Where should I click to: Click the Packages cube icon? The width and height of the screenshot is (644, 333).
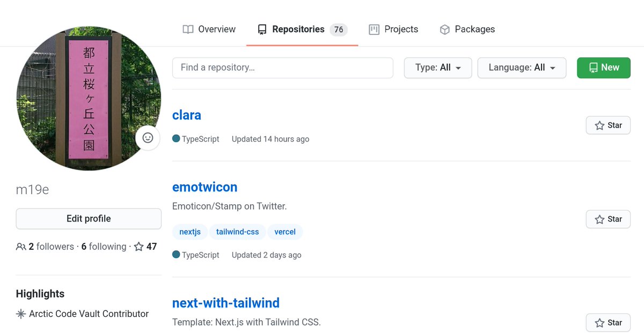coord(444,30)
